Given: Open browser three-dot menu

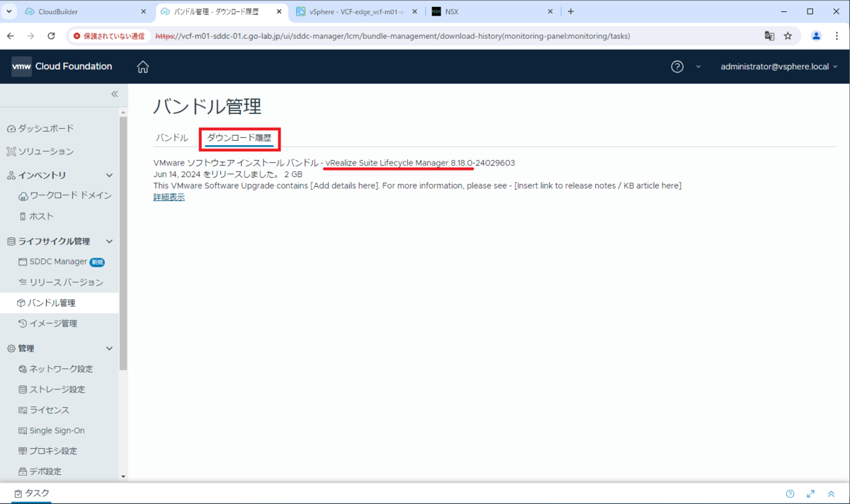Looking at the screenshot, I should [x=837, y=35].
